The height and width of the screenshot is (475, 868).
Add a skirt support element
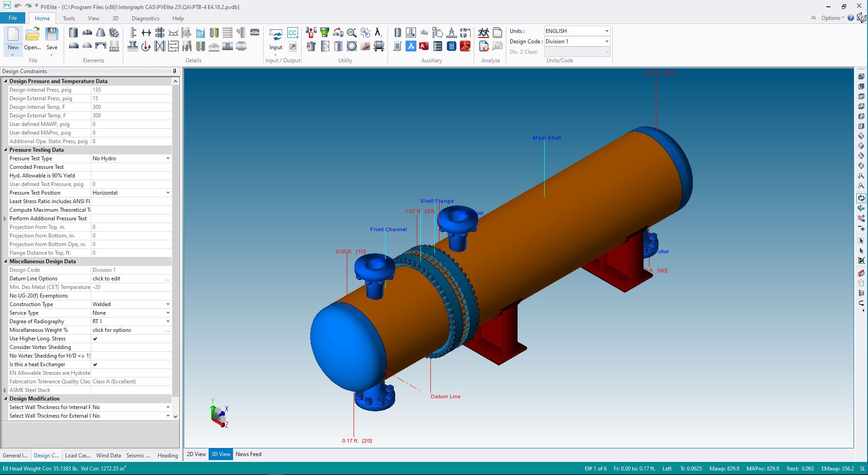coord(114,46)
